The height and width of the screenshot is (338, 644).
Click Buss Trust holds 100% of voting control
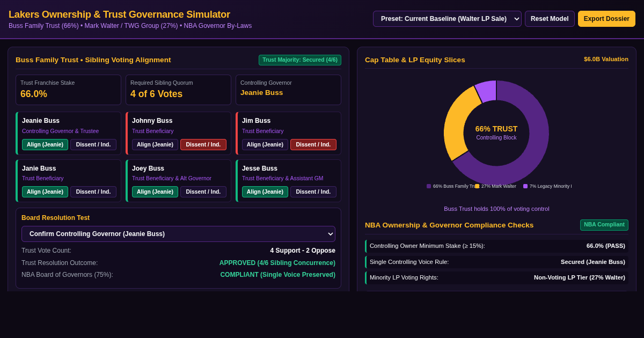click(x=496, y=209)
